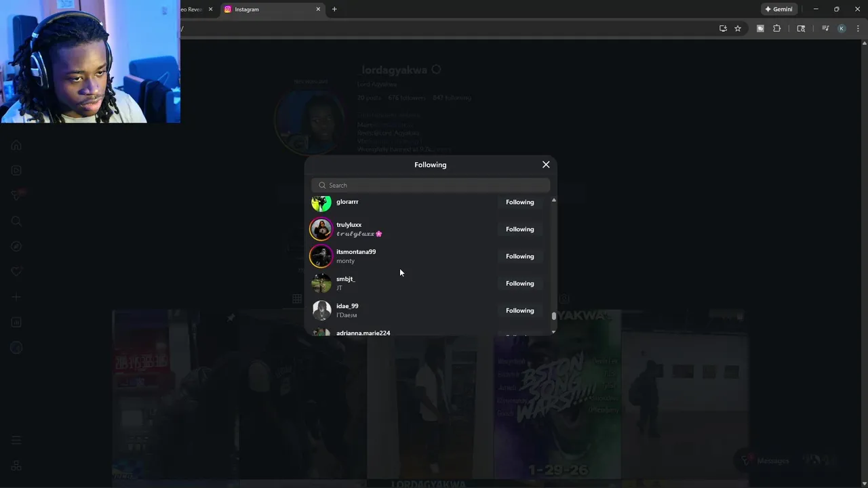
Task: Unfollow glorarrr via its Following button
Action: tap(520, 202)
